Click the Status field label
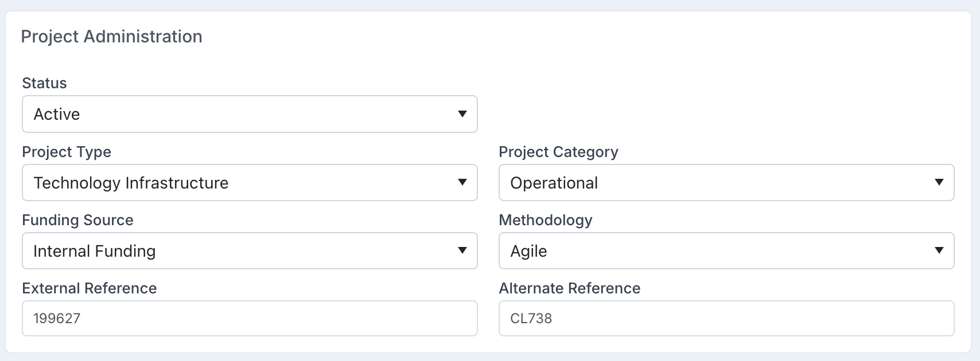The image size is (980, 361). point(44,83)
